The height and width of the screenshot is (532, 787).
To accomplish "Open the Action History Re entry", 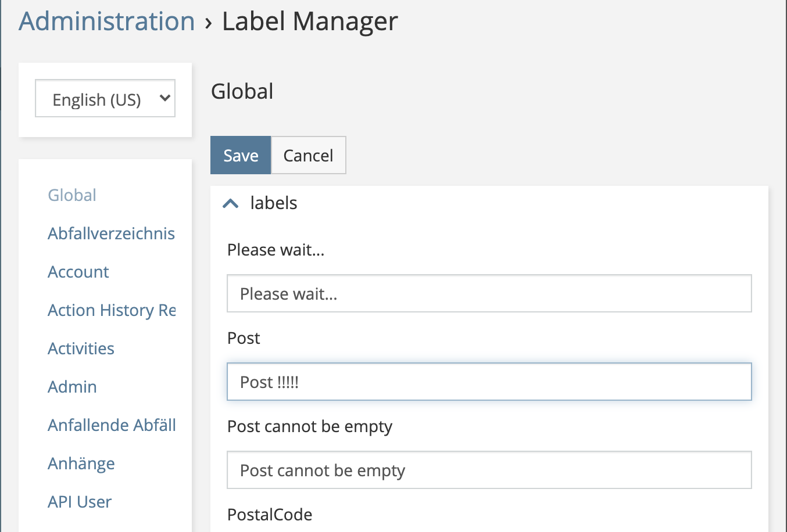I will click(112, 310).
